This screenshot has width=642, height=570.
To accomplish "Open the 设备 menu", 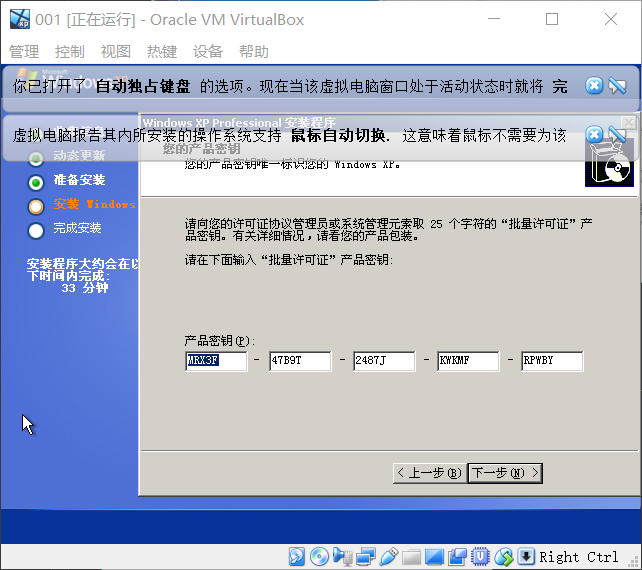I will click(x=208, y=52).
